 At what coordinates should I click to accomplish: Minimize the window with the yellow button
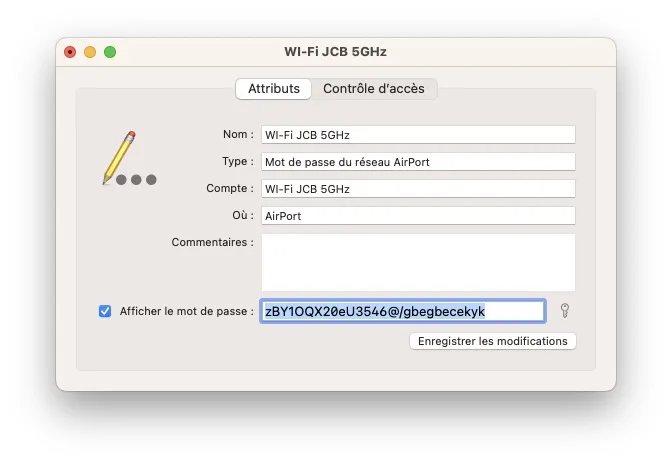pyautogui.click(x=90, y=52)
